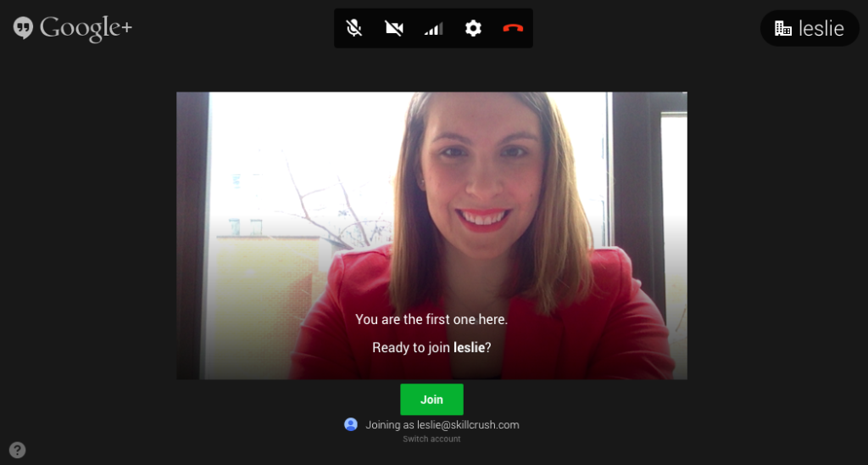Select the leslie name in top-right pill
868x465 pixels.
click(x=821, y=29)
